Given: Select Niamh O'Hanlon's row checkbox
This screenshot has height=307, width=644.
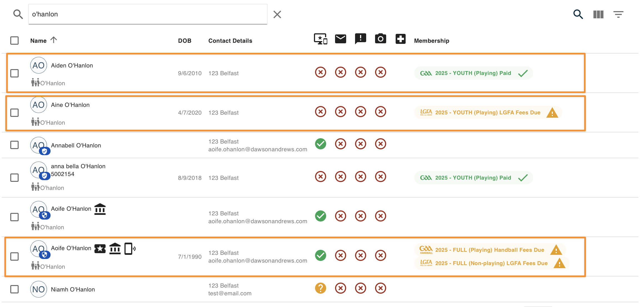Looking at the screenshot, I should (x=14, y=289).
